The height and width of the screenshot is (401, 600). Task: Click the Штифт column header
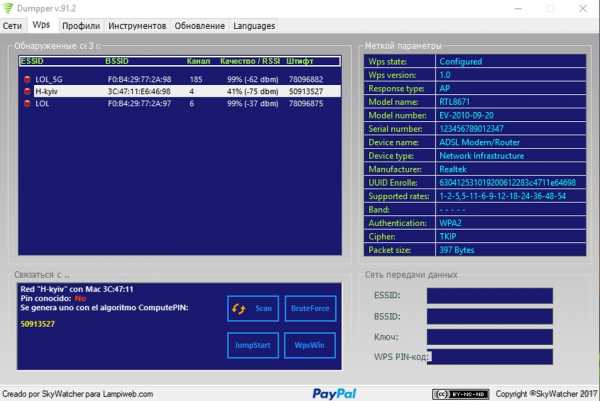300,61
